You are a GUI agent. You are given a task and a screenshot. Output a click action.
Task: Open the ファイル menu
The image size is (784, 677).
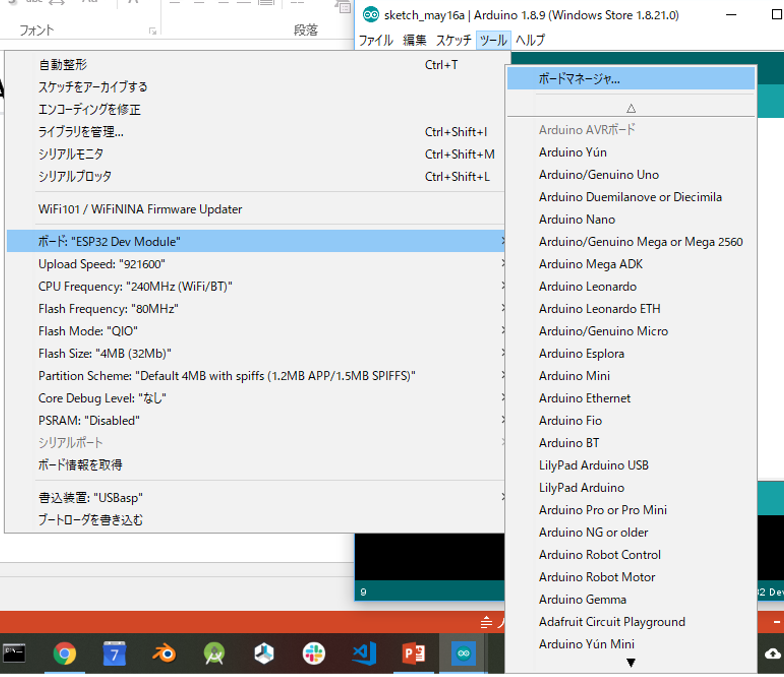pyautogui.click(x=376, y=40)
